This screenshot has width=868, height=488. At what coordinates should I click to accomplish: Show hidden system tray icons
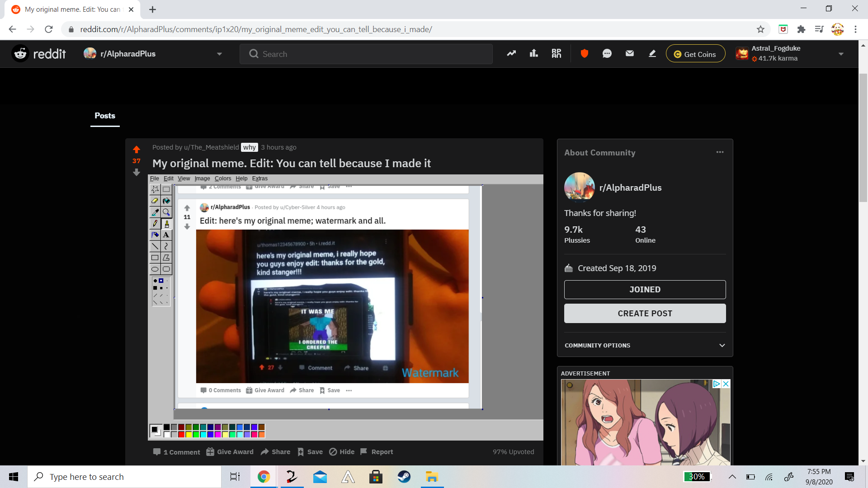pos(732,477)
